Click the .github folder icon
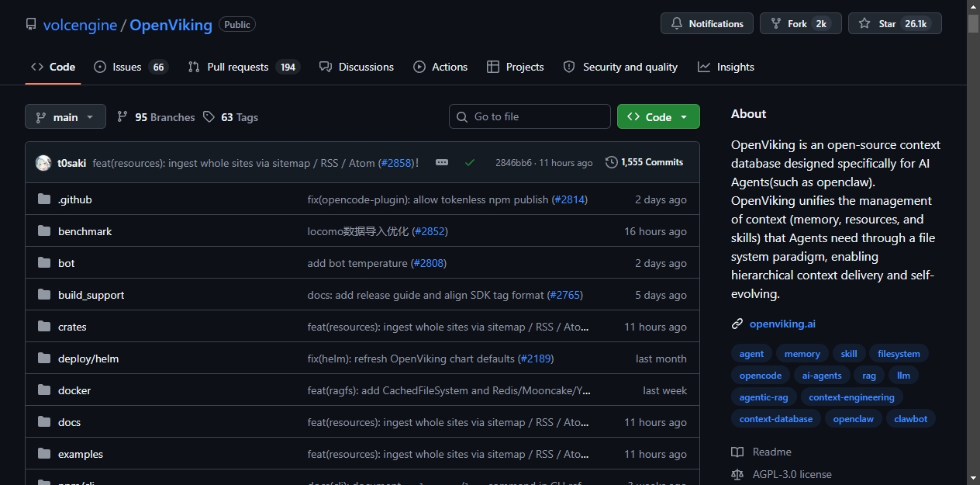The height and width of the screenshot is (485, 980). (x=44, y=199)
